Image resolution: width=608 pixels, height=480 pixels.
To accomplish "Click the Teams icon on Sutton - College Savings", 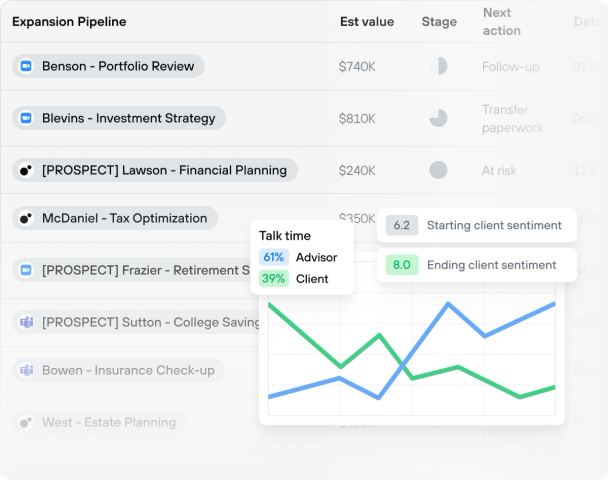I will [x=27, y=322].
